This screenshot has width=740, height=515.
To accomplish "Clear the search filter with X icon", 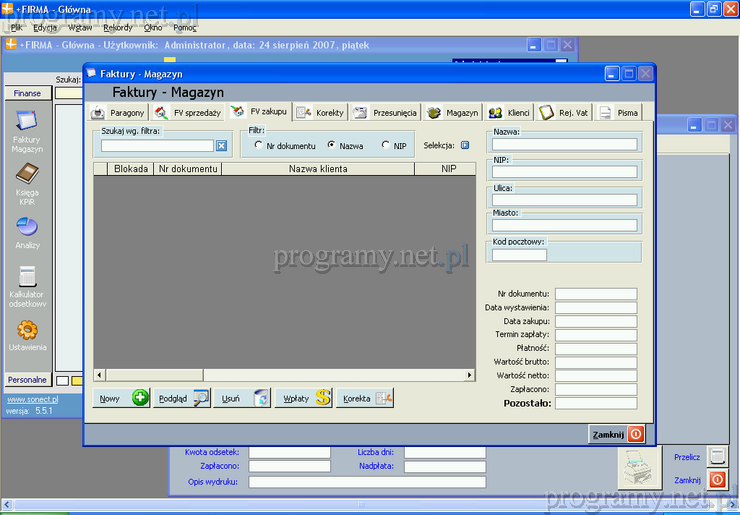I will [222, 146].
